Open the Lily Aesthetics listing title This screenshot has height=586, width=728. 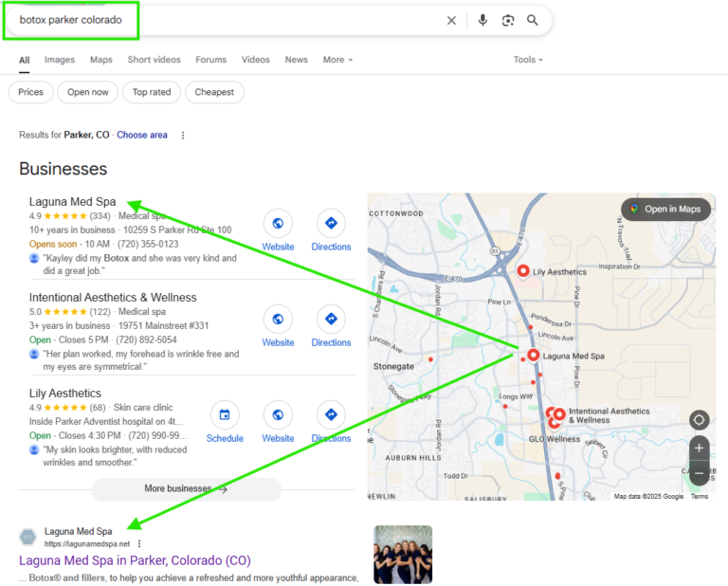click(65, 394)
